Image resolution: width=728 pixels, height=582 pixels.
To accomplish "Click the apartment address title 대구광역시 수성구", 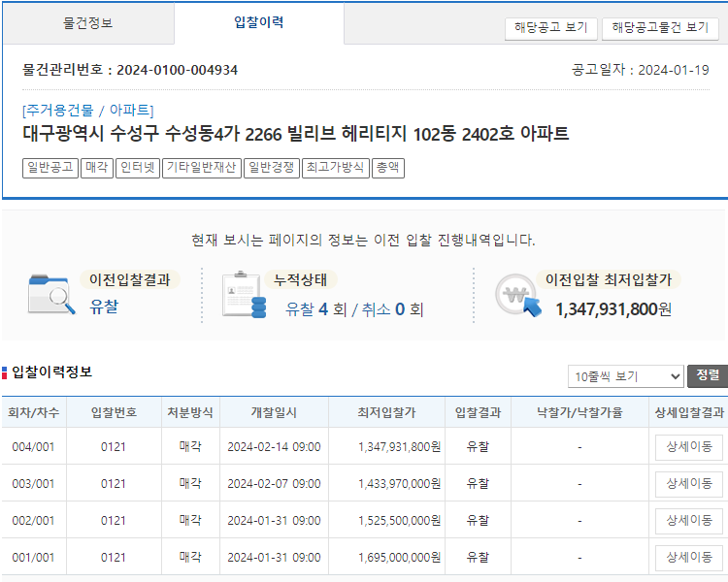I will tap(295, 134).
